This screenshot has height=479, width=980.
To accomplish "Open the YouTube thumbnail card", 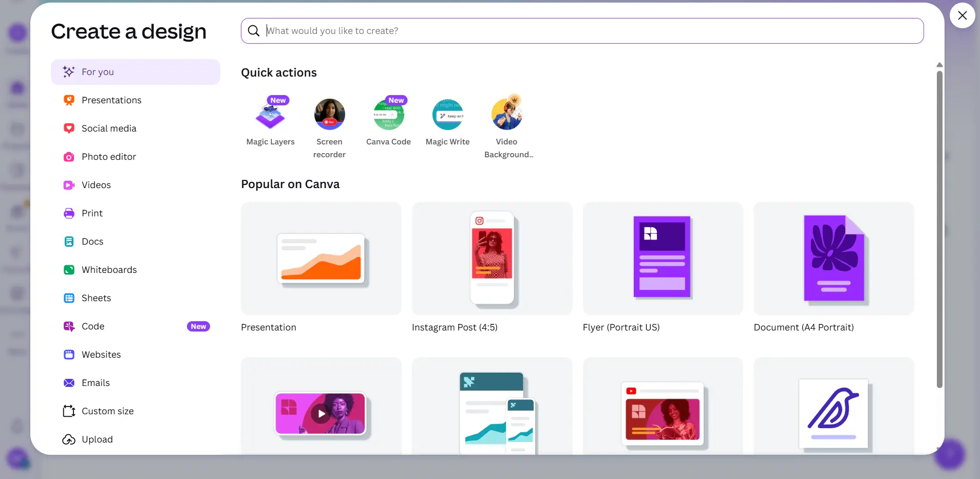I will coord(663,406).
